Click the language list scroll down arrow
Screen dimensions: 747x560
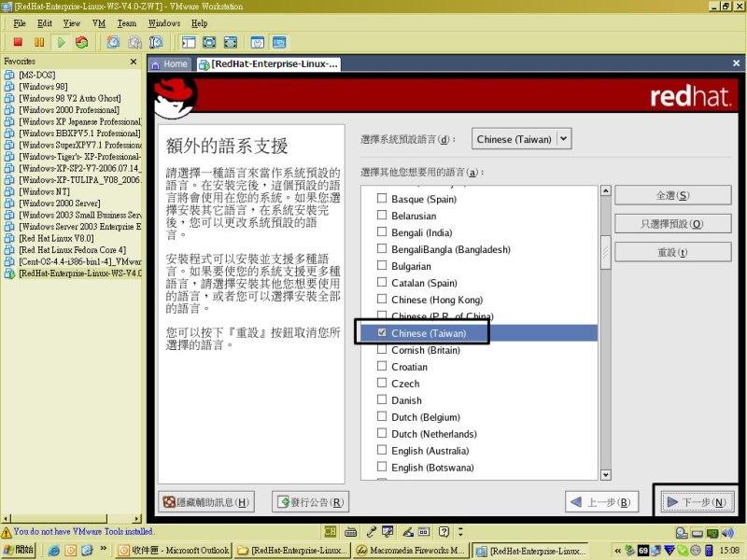605,474
